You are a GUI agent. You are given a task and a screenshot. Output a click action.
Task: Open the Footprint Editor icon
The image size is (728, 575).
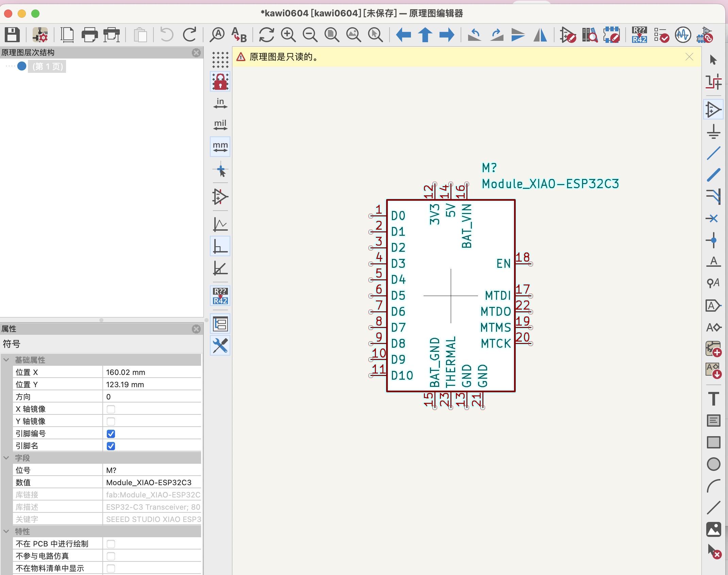[x=611, y=34]
